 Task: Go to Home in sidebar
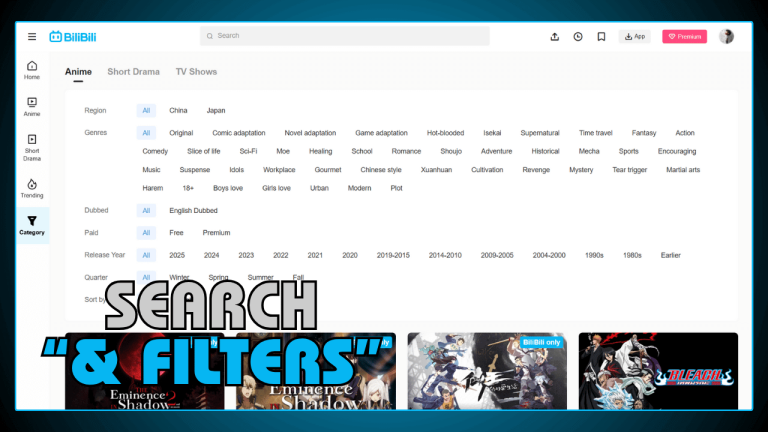point(32,69)
